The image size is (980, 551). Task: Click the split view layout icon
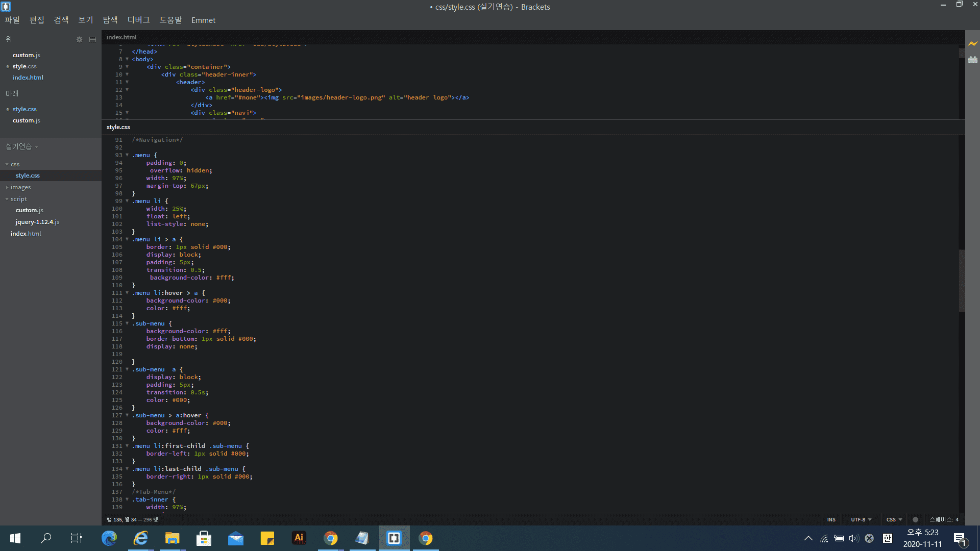[92, 39]
